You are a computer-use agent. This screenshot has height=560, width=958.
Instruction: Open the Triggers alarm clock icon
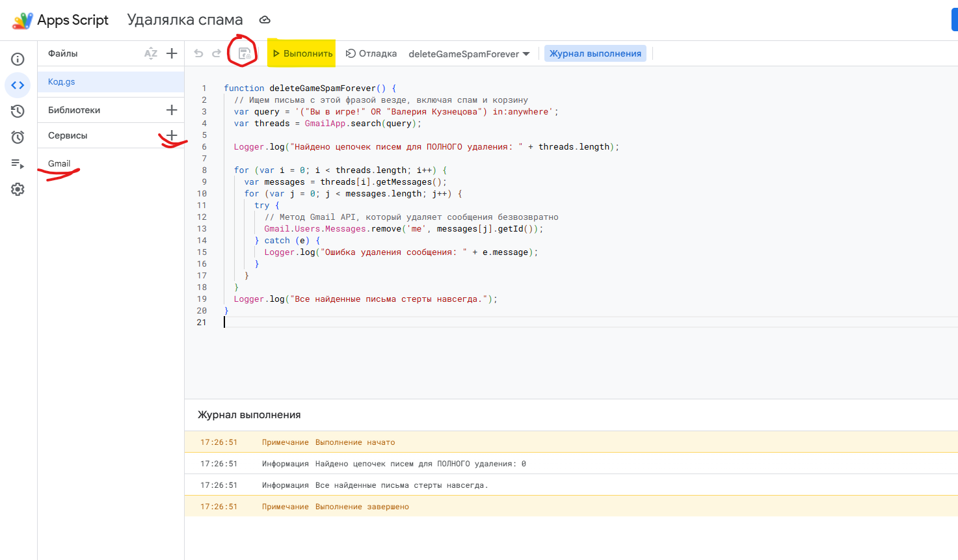(18, 137)
